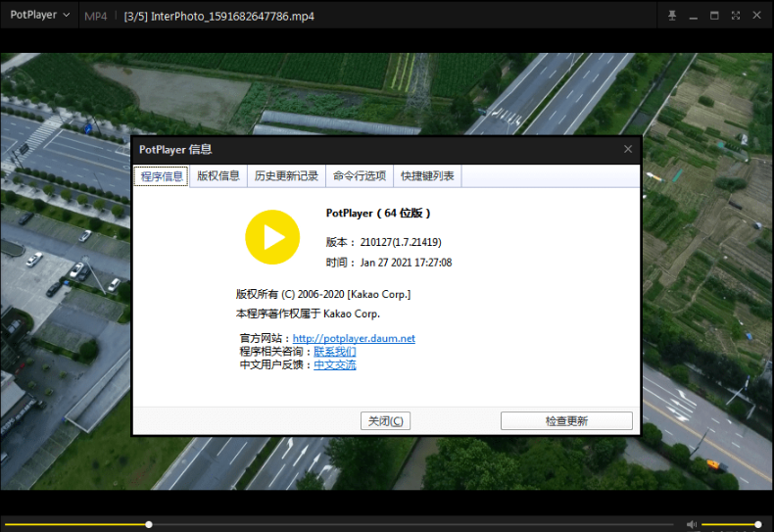Open the PotPlayer main menu dropdown
774x532 pixels.
(x=39, y=16)
